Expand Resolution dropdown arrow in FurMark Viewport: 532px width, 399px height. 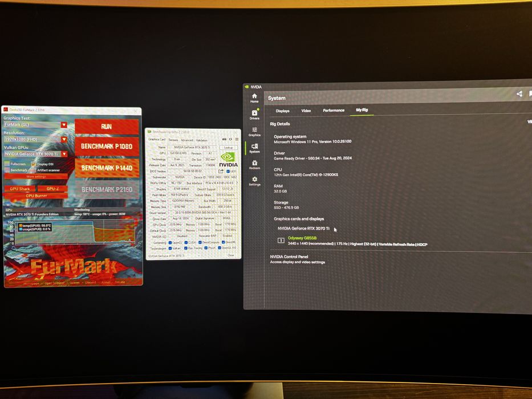[x=64, y=139]
